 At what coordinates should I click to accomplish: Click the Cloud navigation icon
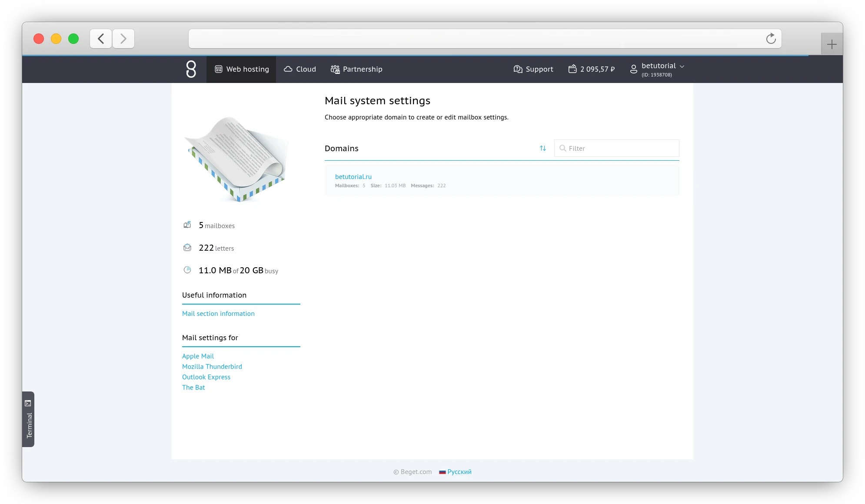click(x=287, y=69)
